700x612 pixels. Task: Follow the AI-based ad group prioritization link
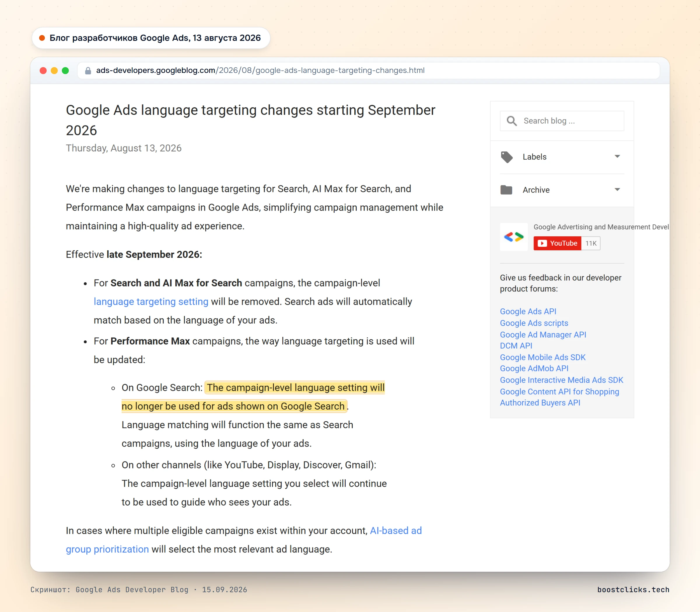[244, 540]
